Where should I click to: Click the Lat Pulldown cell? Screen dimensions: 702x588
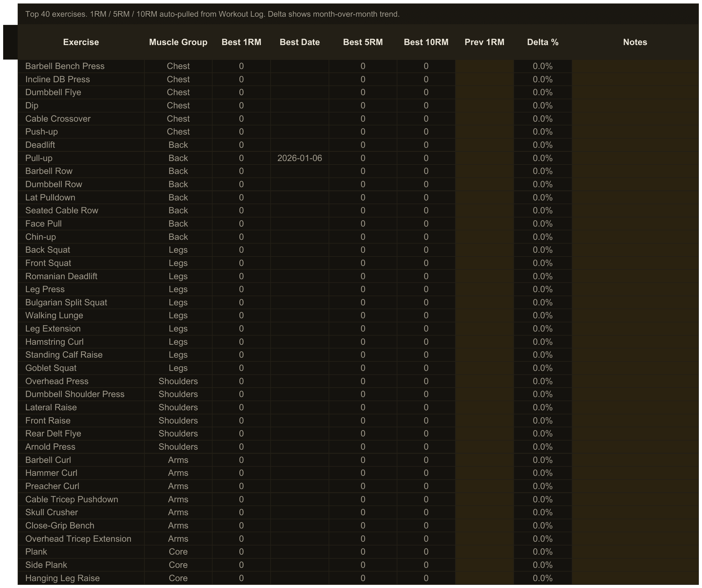click(81, 198)
